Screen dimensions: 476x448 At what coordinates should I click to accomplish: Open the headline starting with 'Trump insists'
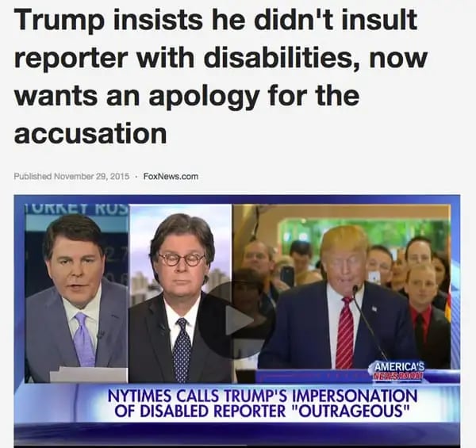click(x=221, y=76)
